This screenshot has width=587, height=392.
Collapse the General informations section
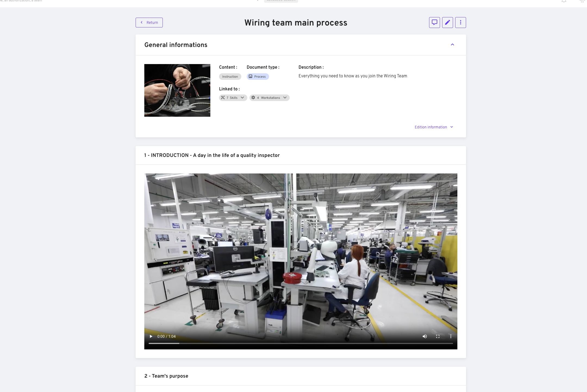[x=452, y=45]
